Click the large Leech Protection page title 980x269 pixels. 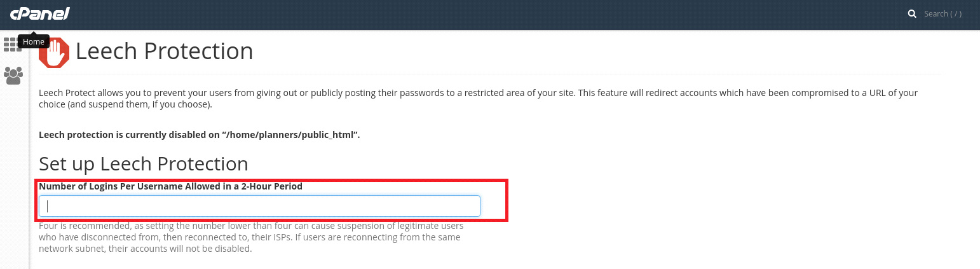(x=164, y=51)
